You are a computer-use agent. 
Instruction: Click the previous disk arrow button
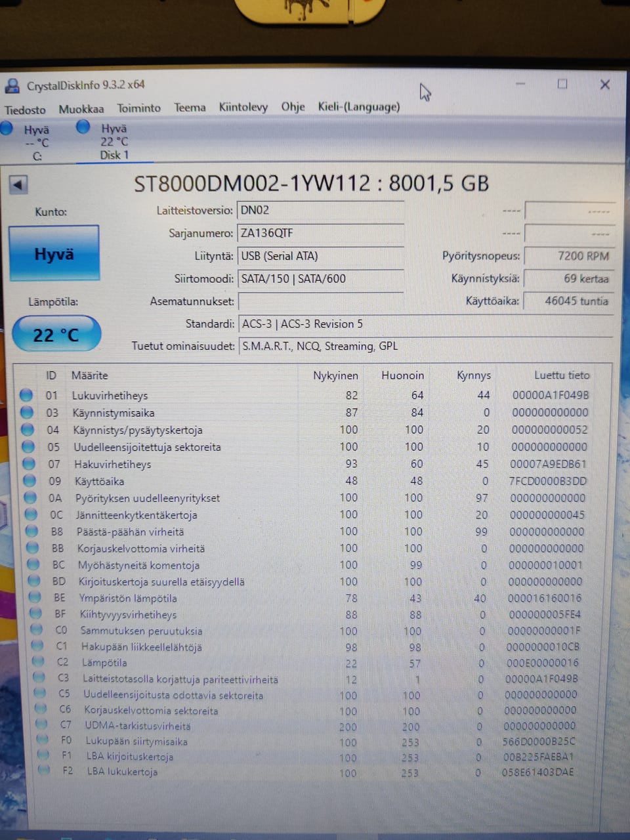click(x=18, y=184)
